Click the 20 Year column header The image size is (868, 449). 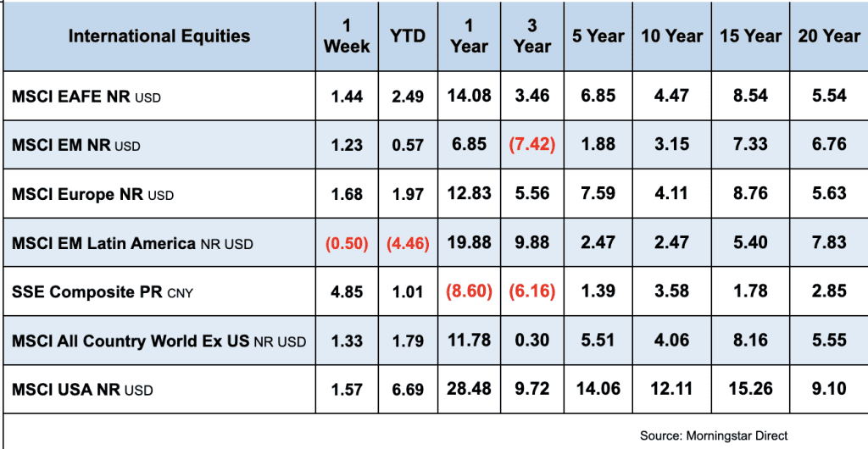[828, 36]
